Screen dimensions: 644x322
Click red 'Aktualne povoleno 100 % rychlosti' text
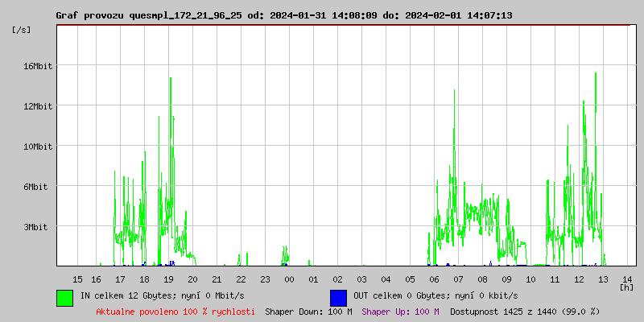tap(175, 311)
